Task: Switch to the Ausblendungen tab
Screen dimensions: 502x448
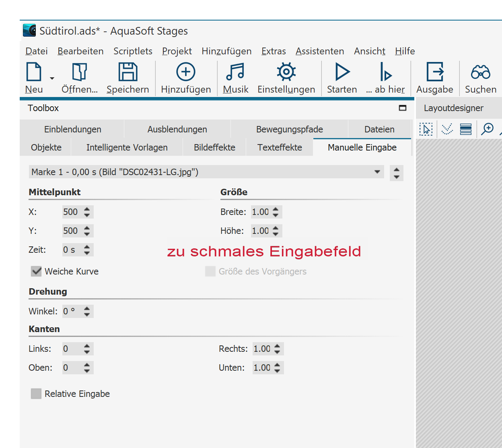Action: pyautogui.click(x=177, y=129)
